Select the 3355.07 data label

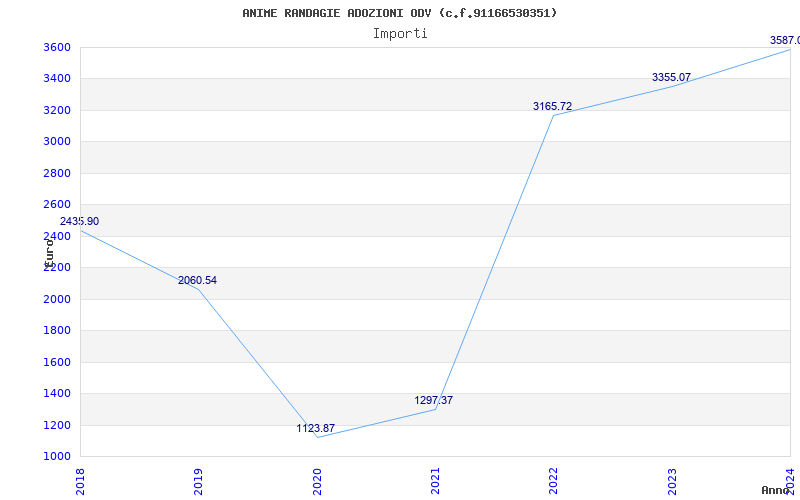coord(671,78)
